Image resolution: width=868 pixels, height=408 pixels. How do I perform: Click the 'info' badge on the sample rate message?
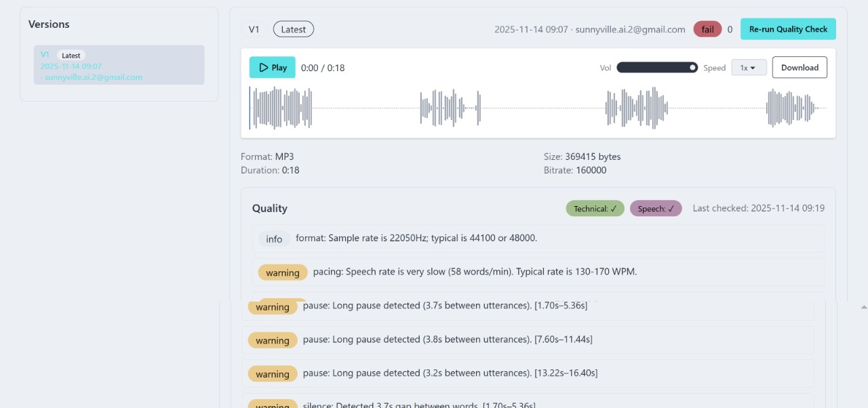274,239
